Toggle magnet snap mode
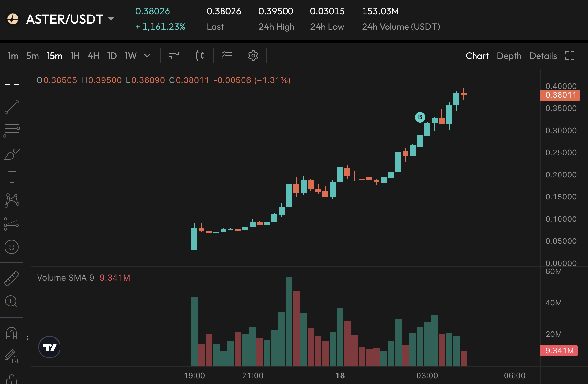Viewport: 588px width, 384px height. pyautogui.click(x=12, y=333)
